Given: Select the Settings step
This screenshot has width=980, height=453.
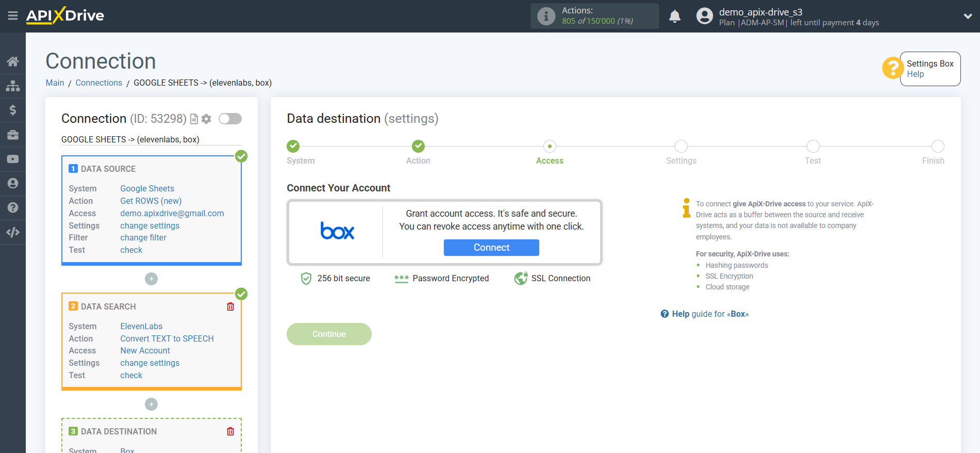Looking at the screenshot, I should (x=681, y=146).
